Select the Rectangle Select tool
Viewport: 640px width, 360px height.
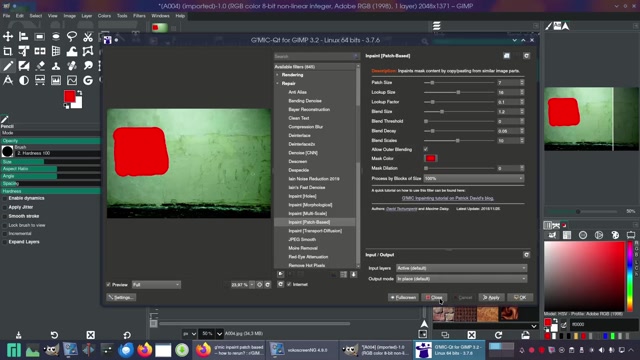point(40,37)
